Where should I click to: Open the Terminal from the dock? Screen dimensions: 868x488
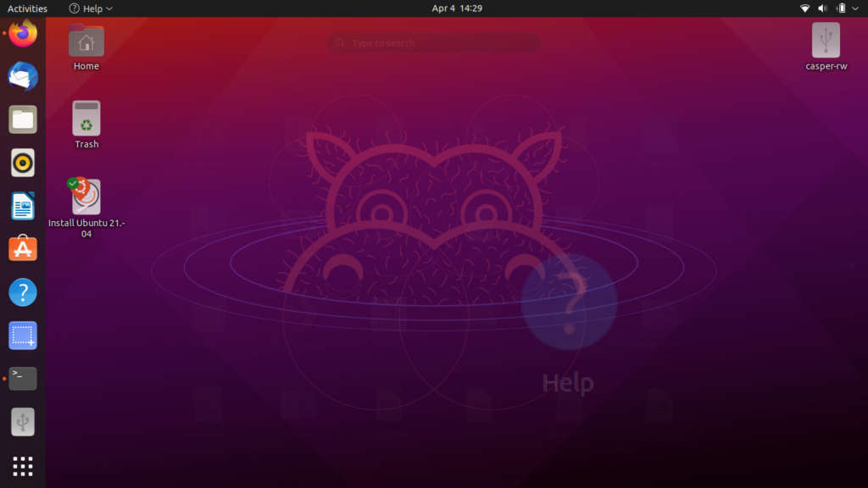click(23, 379)
